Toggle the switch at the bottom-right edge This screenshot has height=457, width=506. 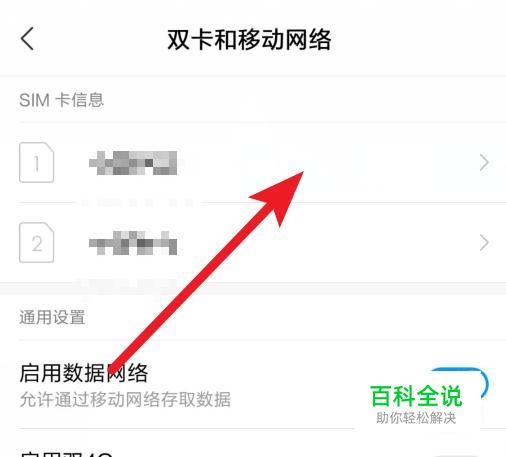(460, 455)
